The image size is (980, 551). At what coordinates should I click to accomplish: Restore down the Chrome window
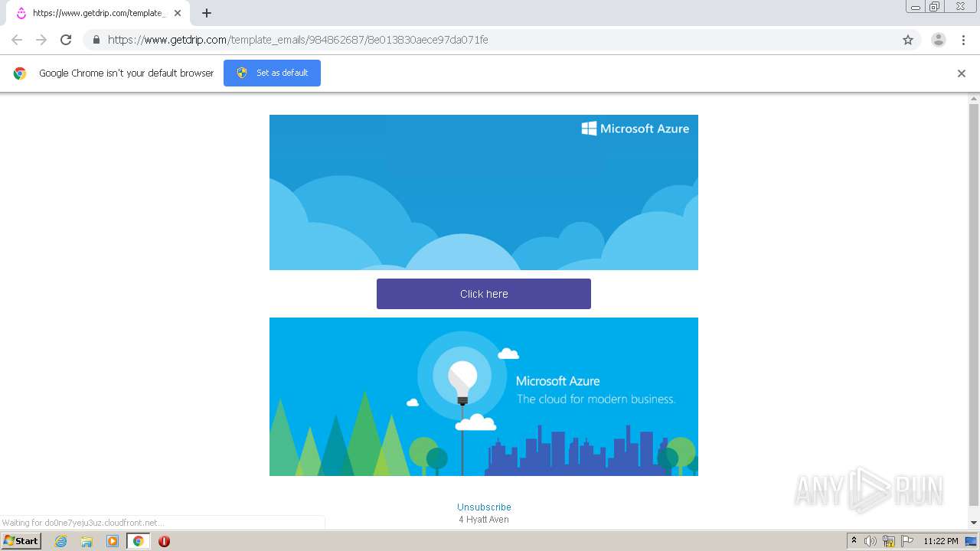pos(935,7)
